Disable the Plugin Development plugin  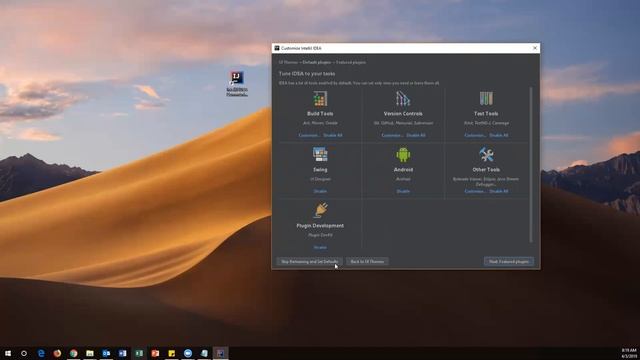[x=320, y=247]
